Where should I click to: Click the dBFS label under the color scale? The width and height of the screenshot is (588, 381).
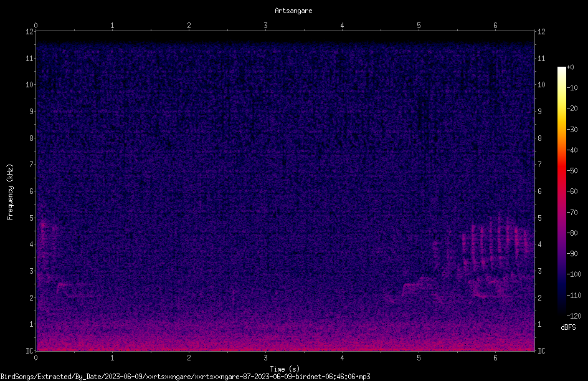[x=568, y=327]
